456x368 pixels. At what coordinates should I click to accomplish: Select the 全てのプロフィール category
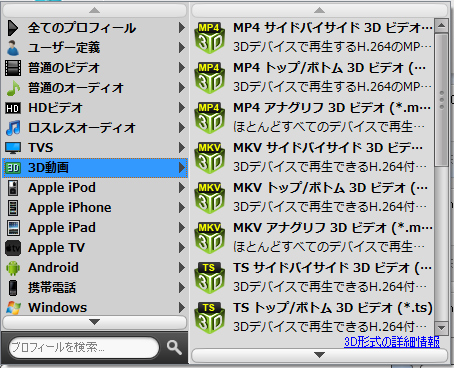95,28
